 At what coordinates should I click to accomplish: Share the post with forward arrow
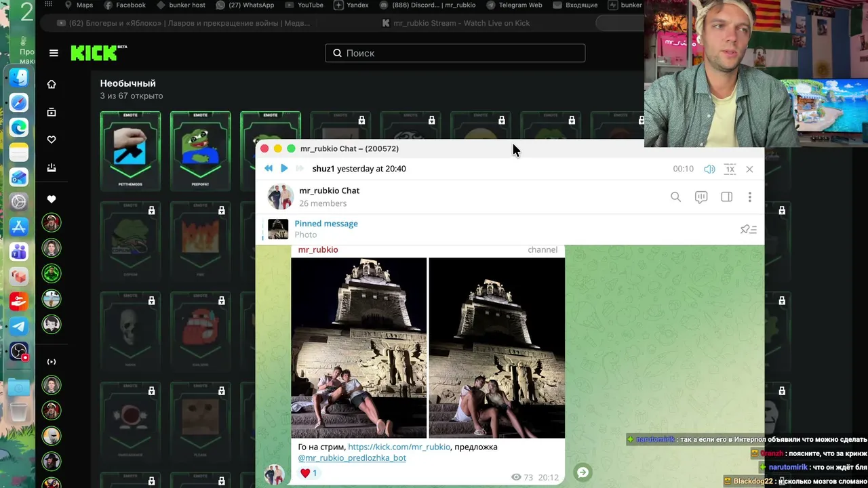(x=583, y=472)
